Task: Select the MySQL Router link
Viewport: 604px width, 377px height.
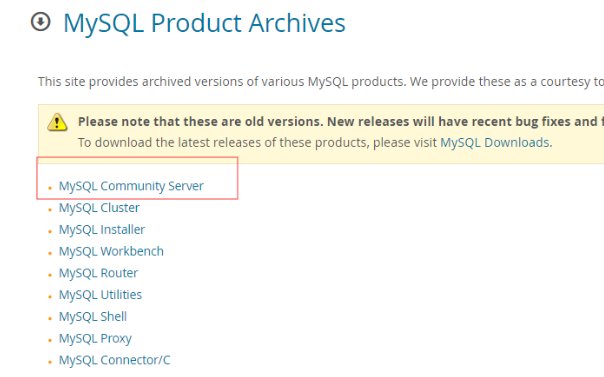Action: (98, 273)
